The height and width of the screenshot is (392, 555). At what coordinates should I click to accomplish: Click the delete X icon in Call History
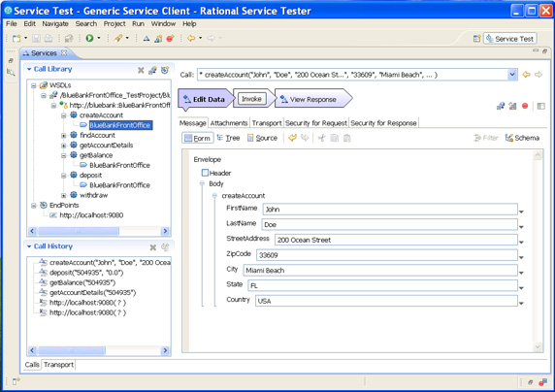[x=153, y=247]
